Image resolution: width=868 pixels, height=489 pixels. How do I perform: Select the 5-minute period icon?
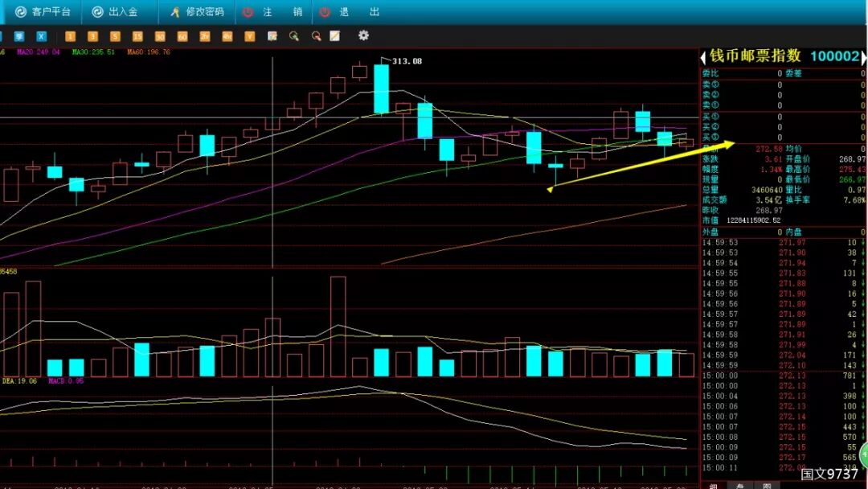(x=115, y=36)
